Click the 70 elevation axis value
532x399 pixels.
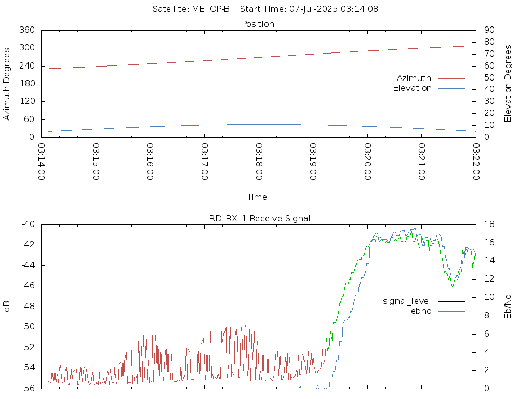(489, 54)
